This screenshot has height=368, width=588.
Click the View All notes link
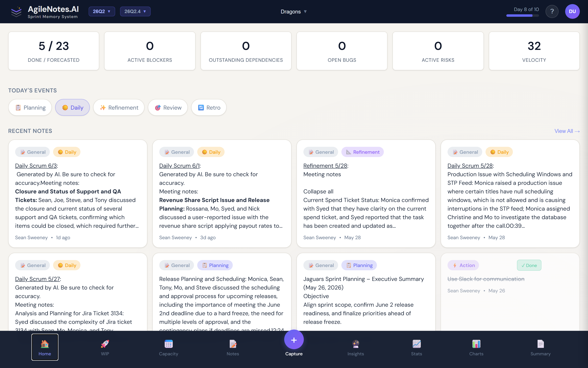(x=567, y=131)
